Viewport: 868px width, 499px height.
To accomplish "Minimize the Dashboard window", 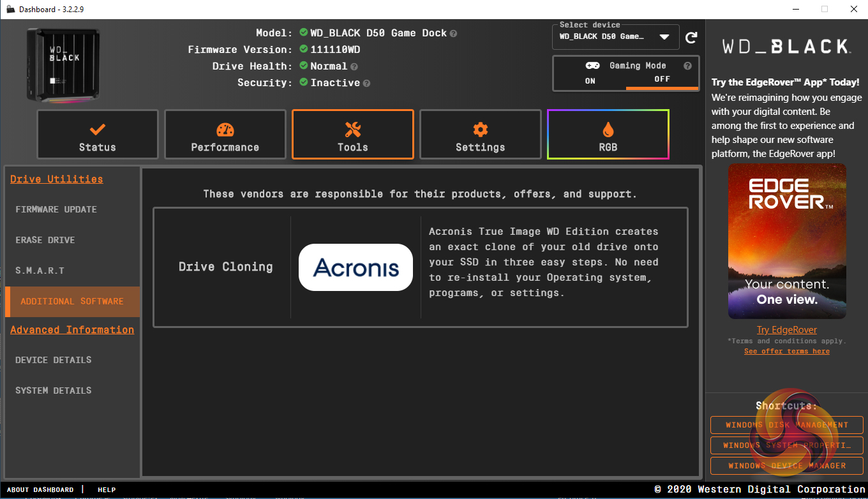I will (x=795, y=9).
